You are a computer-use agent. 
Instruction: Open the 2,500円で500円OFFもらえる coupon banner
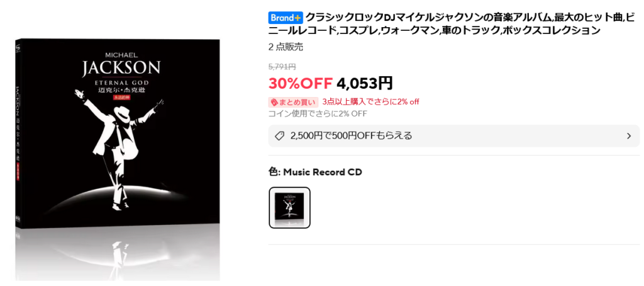(x=454, y=136)
